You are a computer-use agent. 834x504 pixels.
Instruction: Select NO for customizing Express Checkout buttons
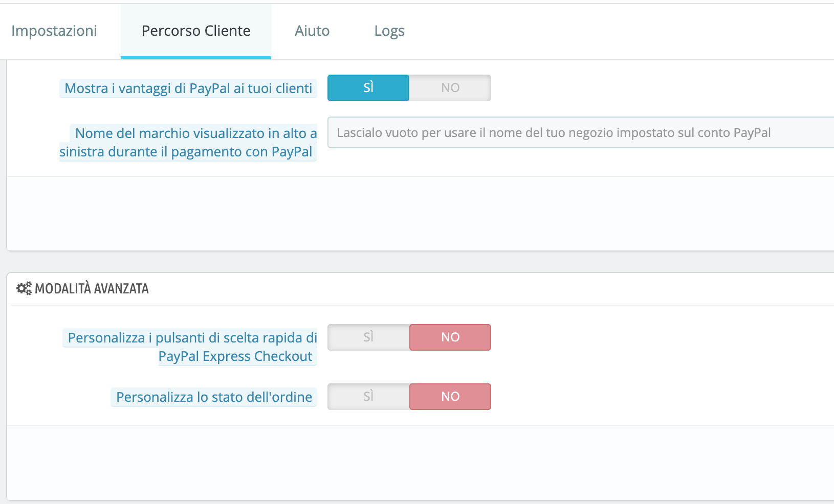[x=450, y=337]
